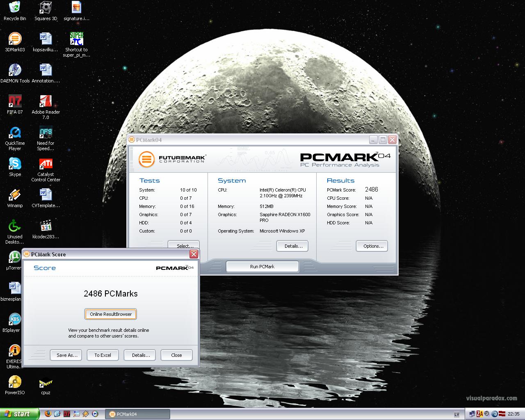This screenshot has height=420, width=525.
Task: Open EVEREST Ultimate desktop icon
Action: (x=14, y=356)
